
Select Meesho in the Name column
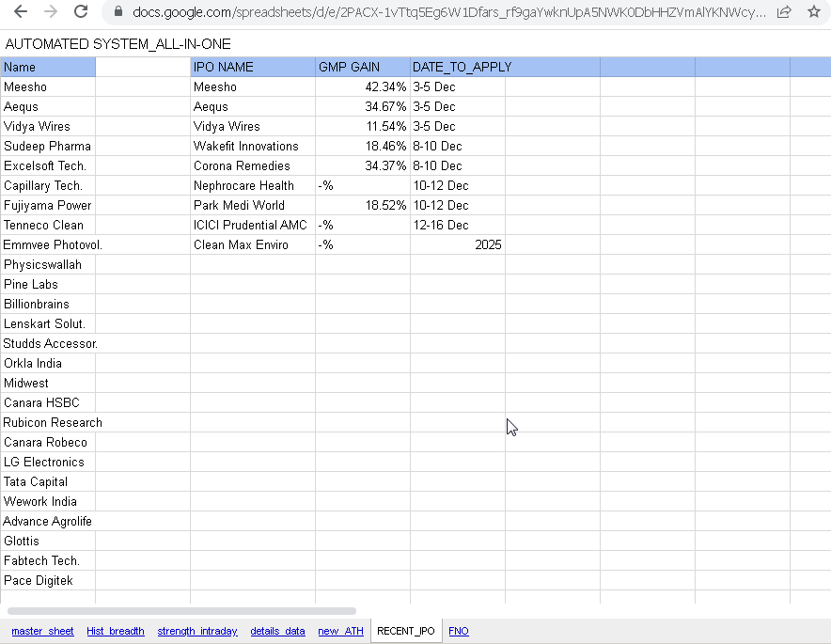(48, 86)
